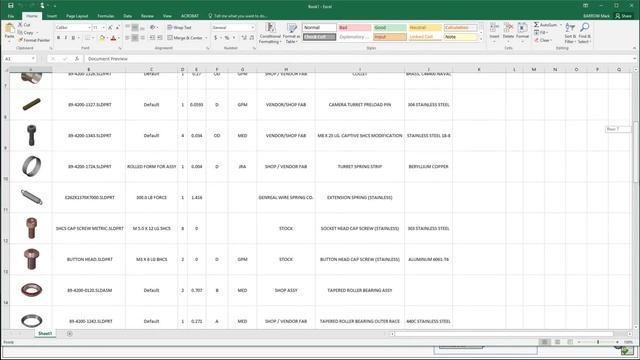The width and height of the screenshot is (640, 360).
Task: Open Find & Select menu
Action: (x=584, y=33)
